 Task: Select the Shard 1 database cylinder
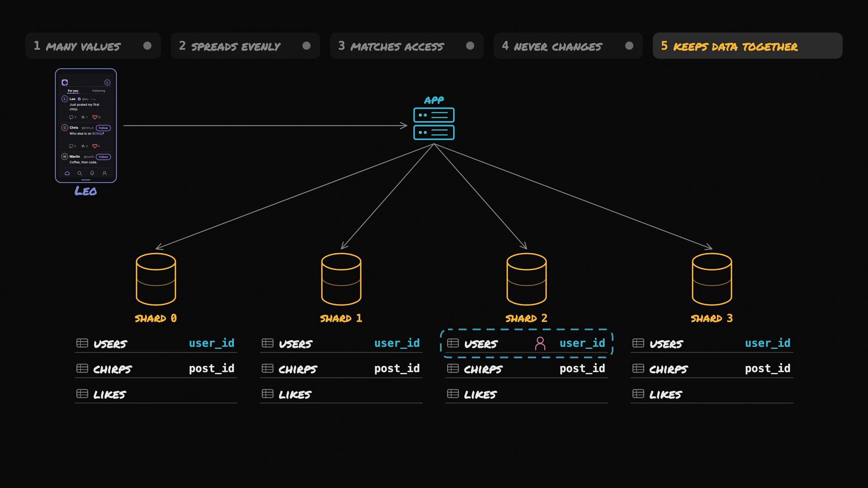click(341, 279)
